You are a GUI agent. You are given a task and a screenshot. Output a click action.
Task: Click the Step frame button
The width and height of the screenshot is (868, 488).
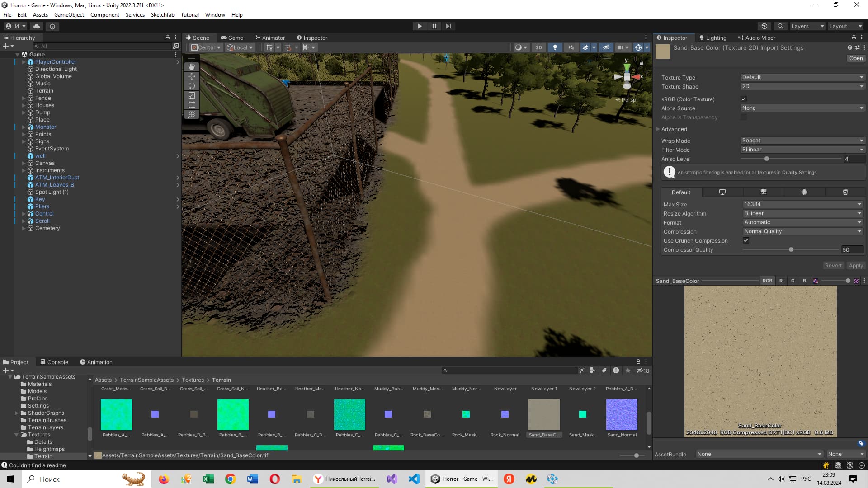[448, 26]
